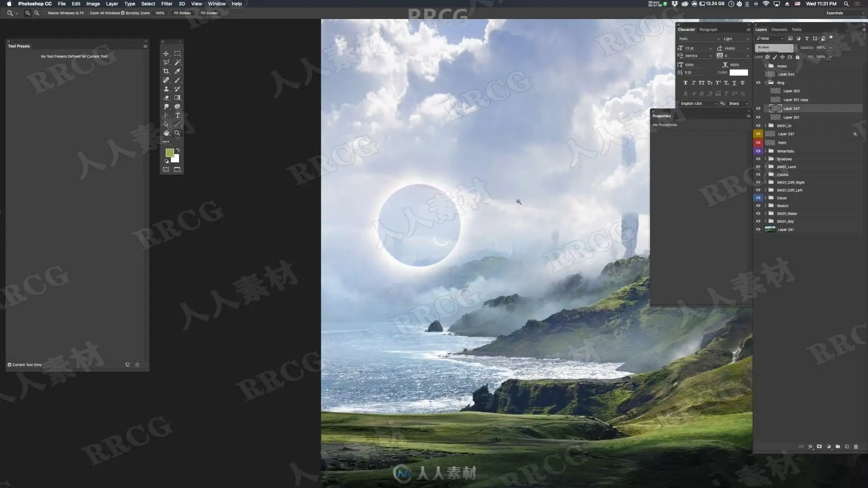Open the Screen blend mode dropdown
This screenshot has width=868, height=488.
point(774,47)
